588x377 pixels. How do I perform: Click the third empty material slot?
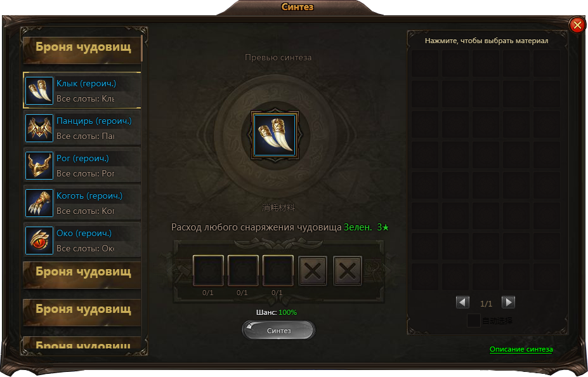pyautogui.click(x=278, y=270)
